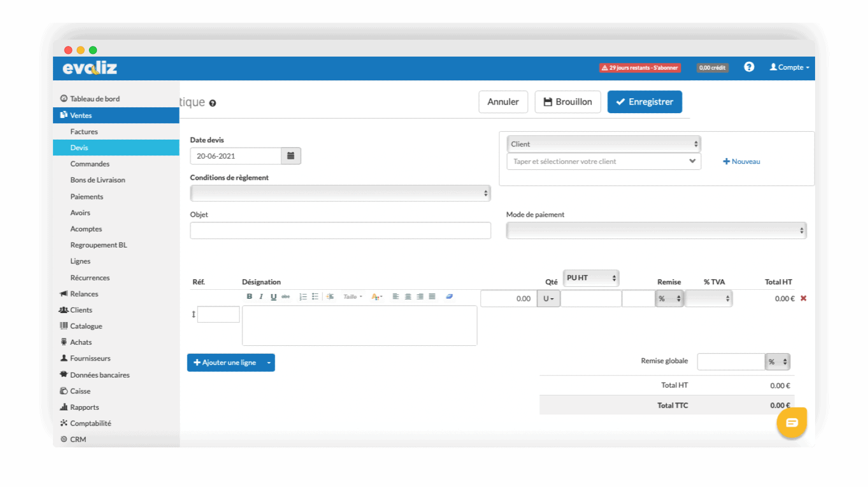Image resolution: width=868 pixels, height=487 pixels.
Task: Click the Enregistrer button
Action: (645, 102)
